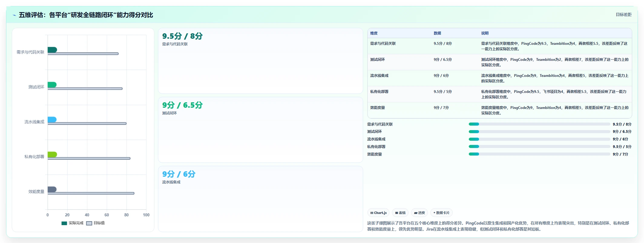This screenshot has height=243, width=644.
Task: Click the 9分 / 6.5分 value in table
Action: [x=443, y=60]
